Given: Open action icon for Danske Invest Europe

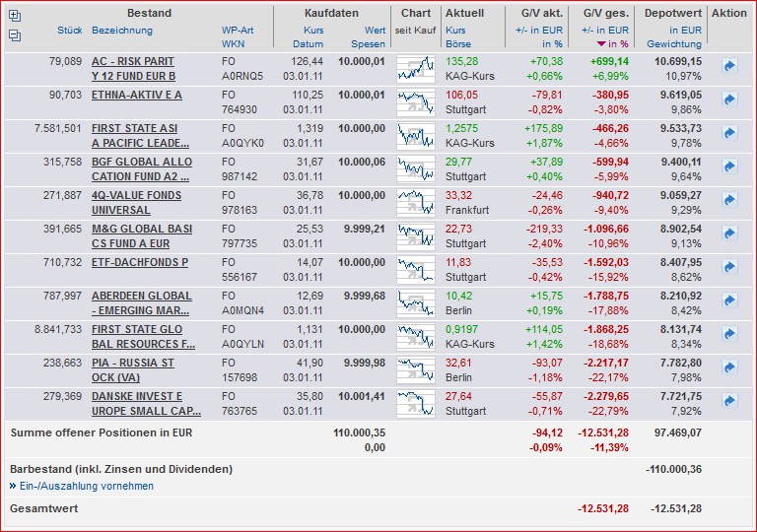Looking at the screenshot, I should point(729,401).
